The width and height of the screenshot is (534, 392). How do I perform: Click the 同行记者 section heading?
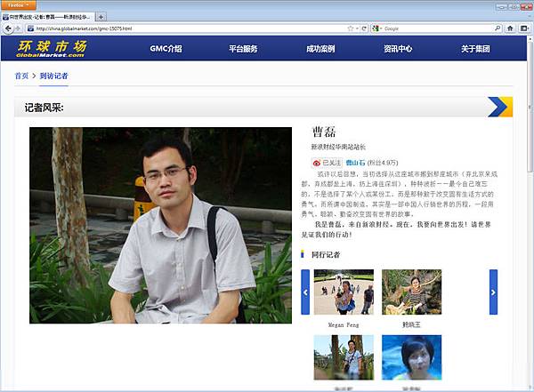[326, 254]
